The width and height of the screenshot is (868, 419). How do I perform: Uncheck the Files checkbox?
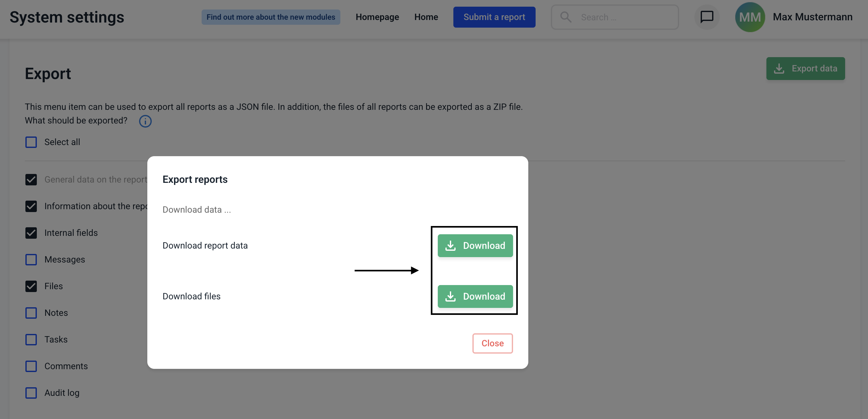31,286
